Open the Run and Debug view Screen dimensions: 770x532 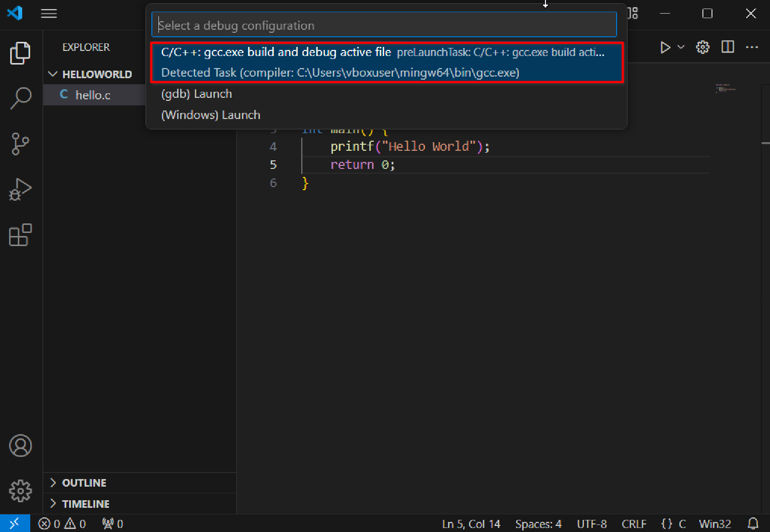(x=20, y=190)
